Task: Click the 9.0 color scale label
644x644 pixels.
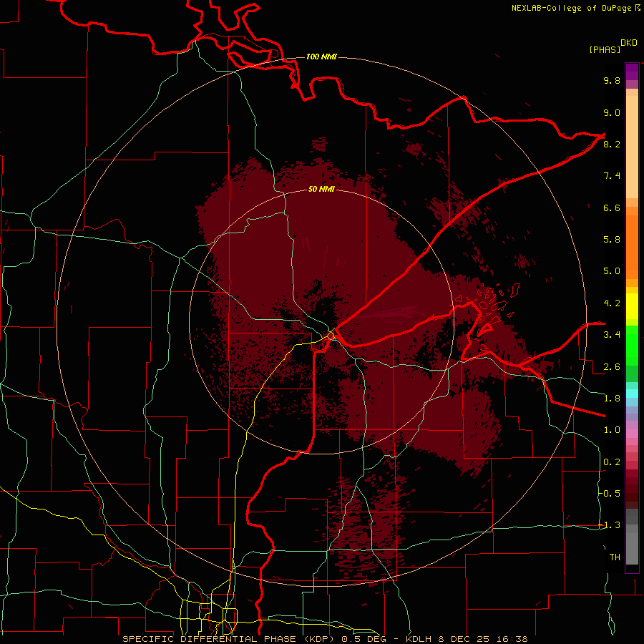Action: [612, 112]
